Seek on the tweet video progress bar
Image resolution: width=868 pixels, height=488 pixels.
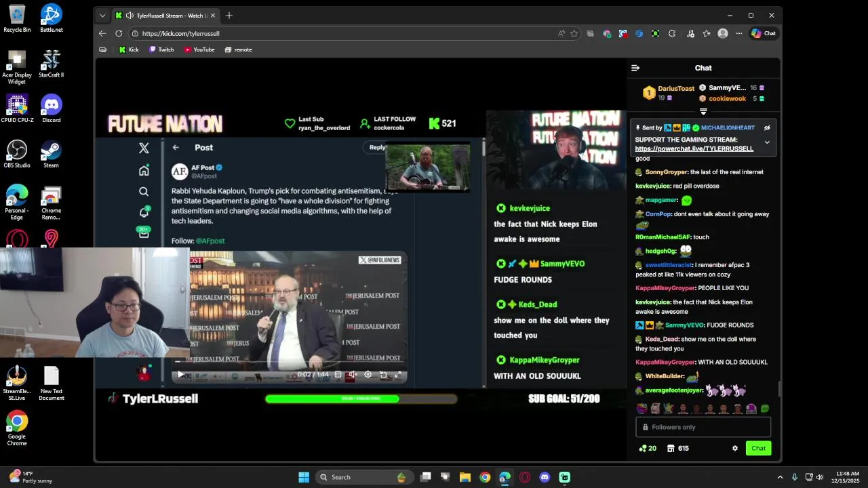[x=290, y=362]
